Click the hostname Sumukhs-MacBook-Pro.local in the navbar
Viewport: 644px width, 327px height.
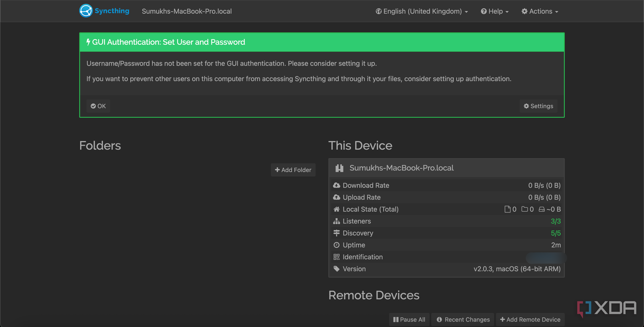tap(187, 11)
